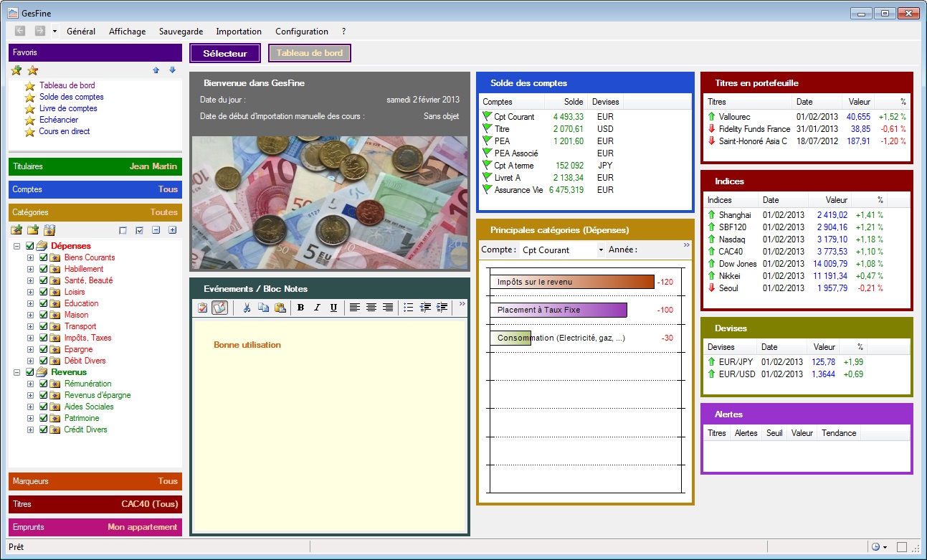Uncheck the Loisirs category checkbox
This screenshot has width=927, height=560.
(43, 292)
